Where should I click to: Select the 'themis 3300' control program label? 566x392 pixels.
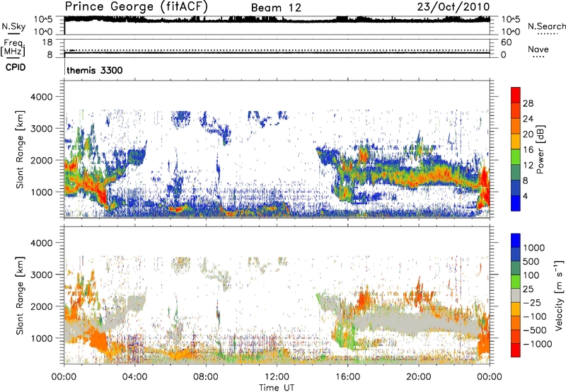click(95, 70)
